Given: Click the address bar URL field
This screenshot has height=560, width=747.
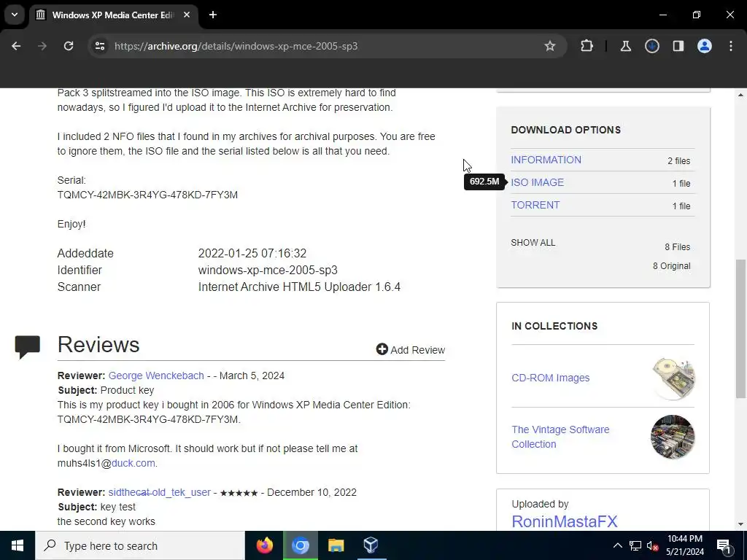Looking at the screenshot, I should [326, 46].
